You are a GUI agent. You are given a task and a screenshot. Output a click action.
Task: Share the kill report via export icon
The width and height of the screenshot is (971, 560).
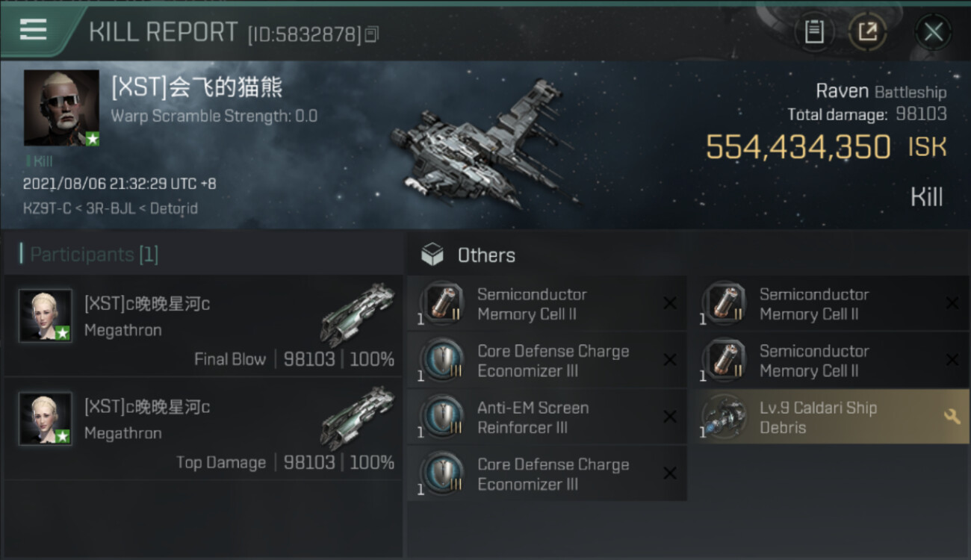(866, 31)
